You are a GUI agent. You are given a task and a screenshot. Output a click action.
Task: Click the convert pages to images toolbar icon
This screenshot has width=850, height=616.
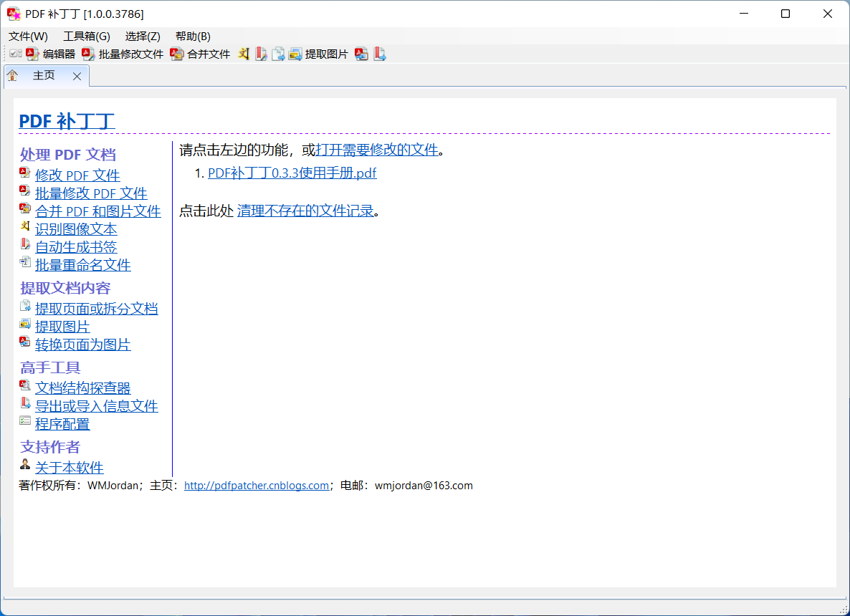click(362, 53)
